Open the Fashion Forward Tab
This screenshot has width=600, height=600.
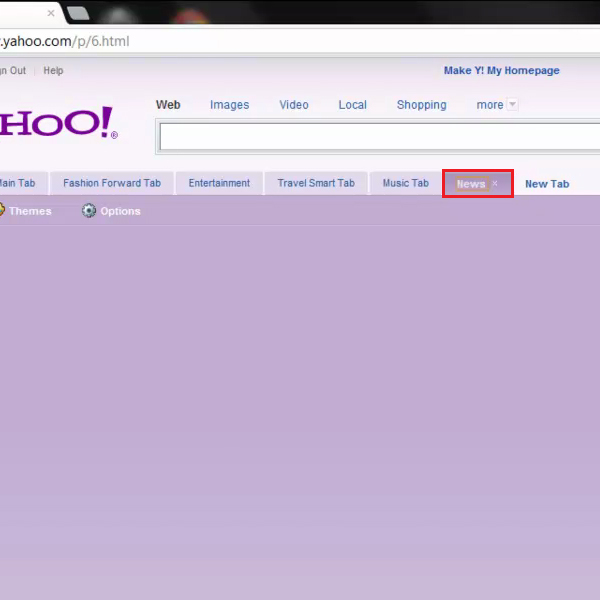(112, 183)
